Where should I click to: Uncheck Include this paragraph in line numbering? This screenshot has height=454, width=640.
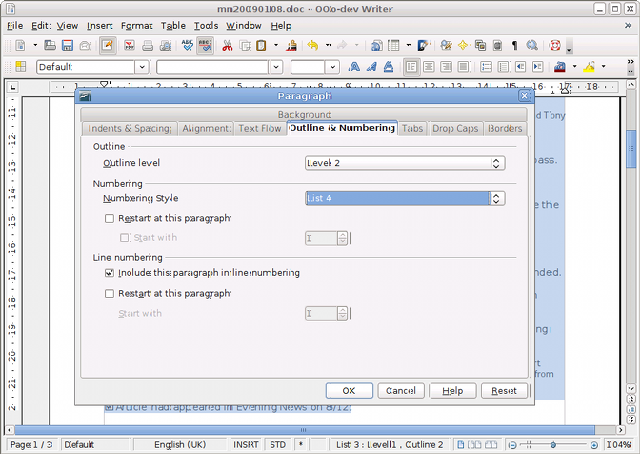(x=110, y=273)
